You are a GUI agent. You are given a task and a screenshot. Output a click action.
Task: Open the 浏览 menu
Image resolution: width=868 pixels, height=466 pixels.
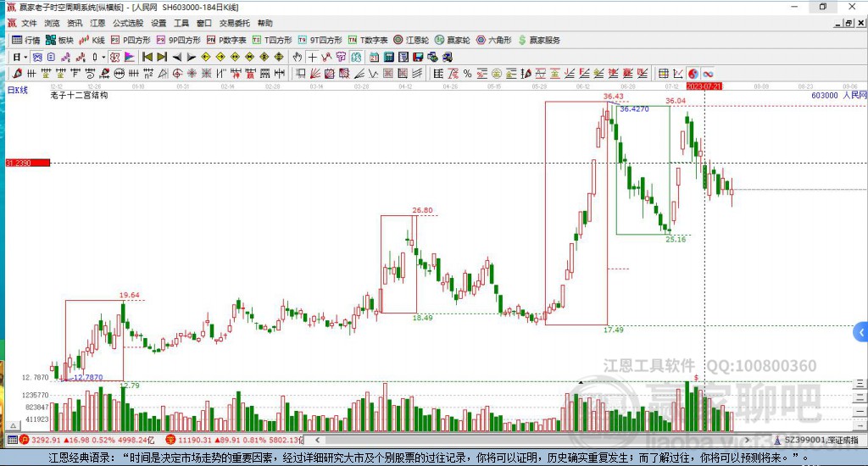[52, 23]
